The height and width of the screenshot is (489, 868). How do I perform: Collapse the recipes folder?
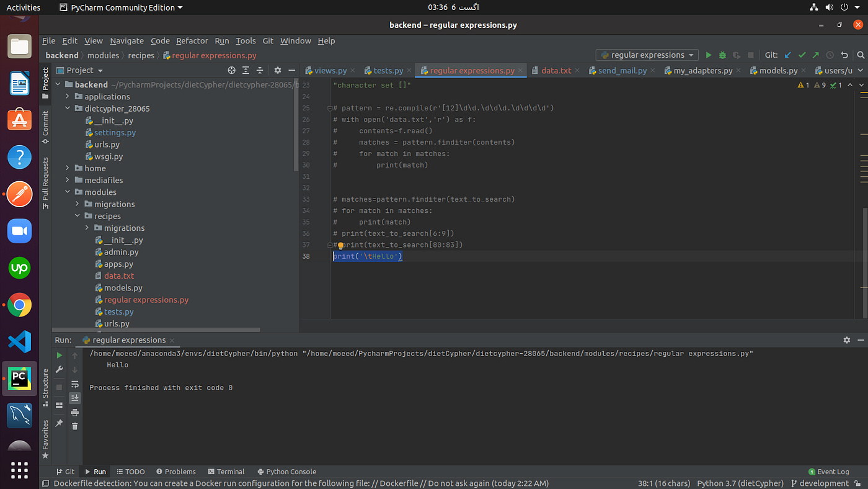pyautogui.click(x=78, y=217)
